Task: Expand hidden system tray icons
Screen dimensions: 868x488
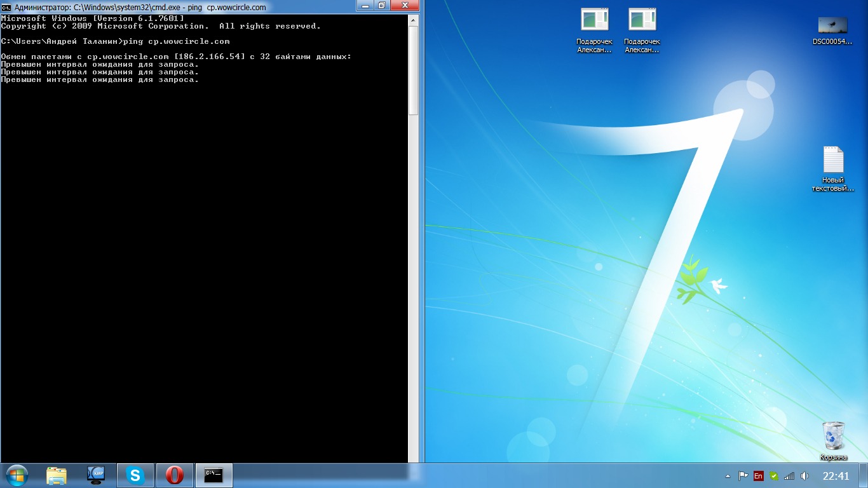Action: 728,476
